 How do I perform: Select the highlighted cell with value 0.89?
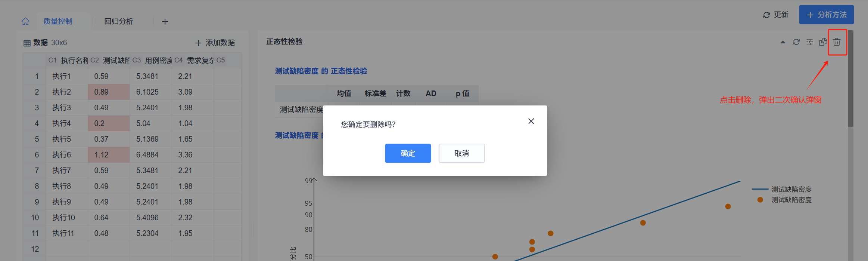pos(109,92)
